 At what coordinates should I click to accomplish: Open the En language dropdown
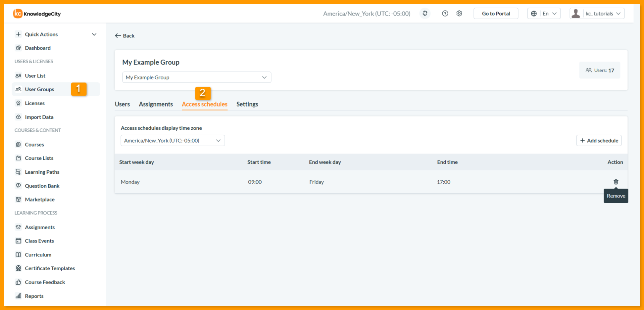[544, 14]
